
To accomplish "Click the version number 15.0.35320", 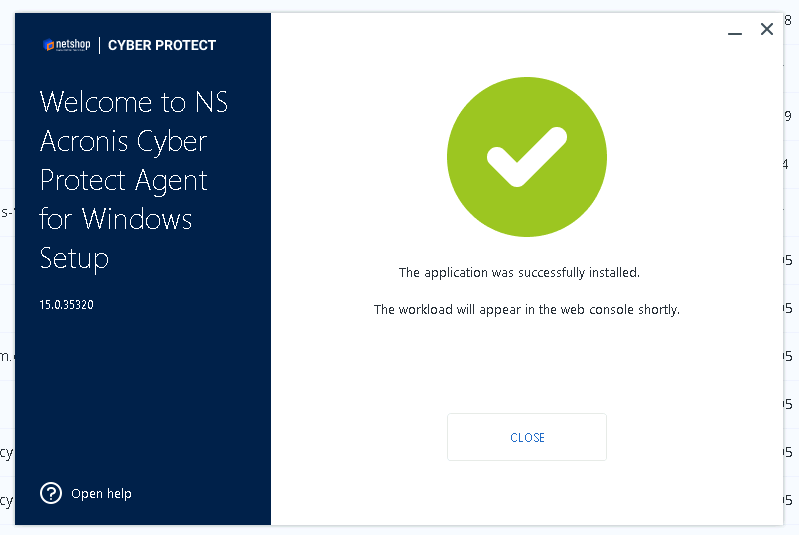I will [67, 305].
